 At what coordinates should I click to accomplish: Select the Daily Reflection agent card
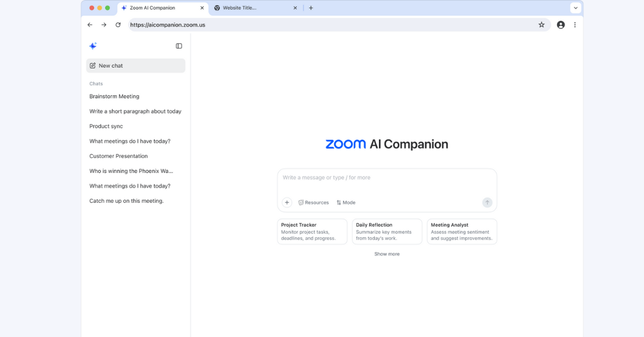coord(387,231)
